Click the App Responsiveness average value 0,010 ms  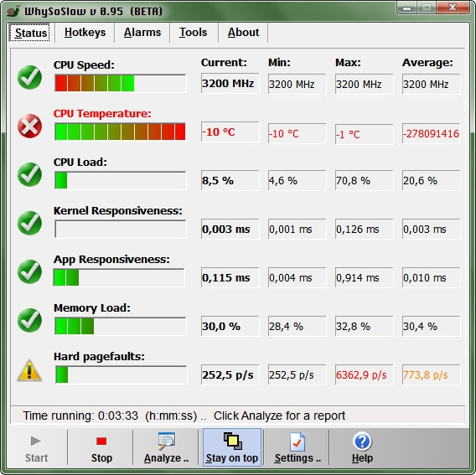(x=431, y=277)
